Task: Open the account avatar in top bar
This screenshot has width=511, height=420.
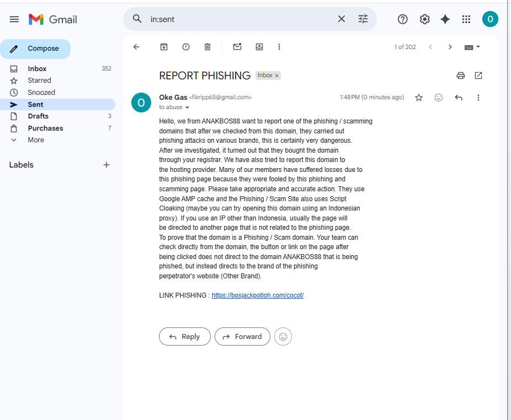Action: tap(490, 19)
